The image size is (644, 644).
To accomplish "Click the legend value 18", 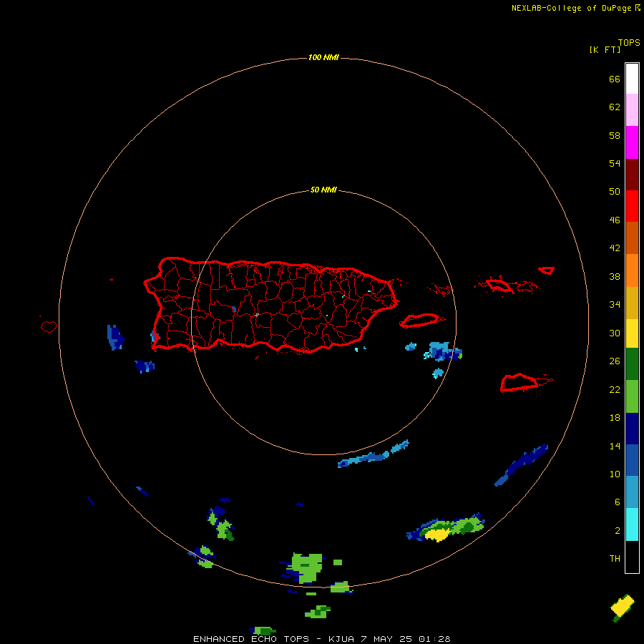I will pyautogui.click(x=615, y=418).
